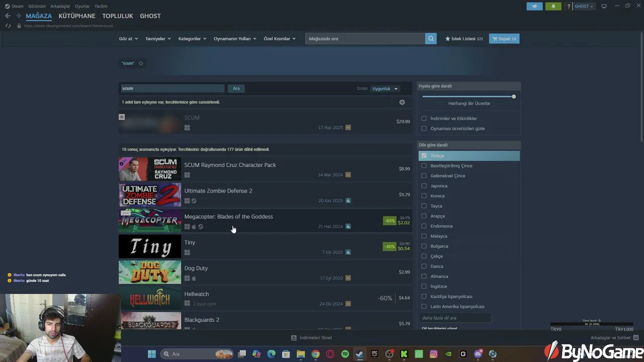Screen dimensions: 644x362
Task: Click the back navigation arrow
Action: coord(8,16)
